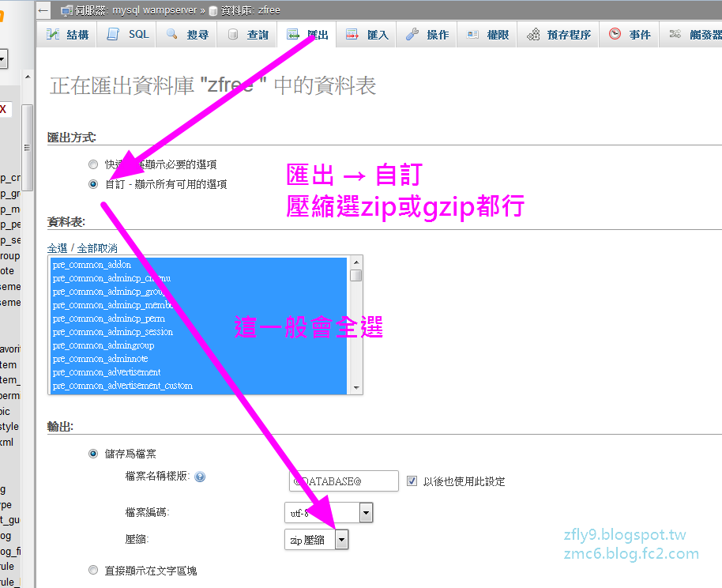722x588 pixels.
Task: Click the 權限 privileges icon
Action: tap(472, 34)
